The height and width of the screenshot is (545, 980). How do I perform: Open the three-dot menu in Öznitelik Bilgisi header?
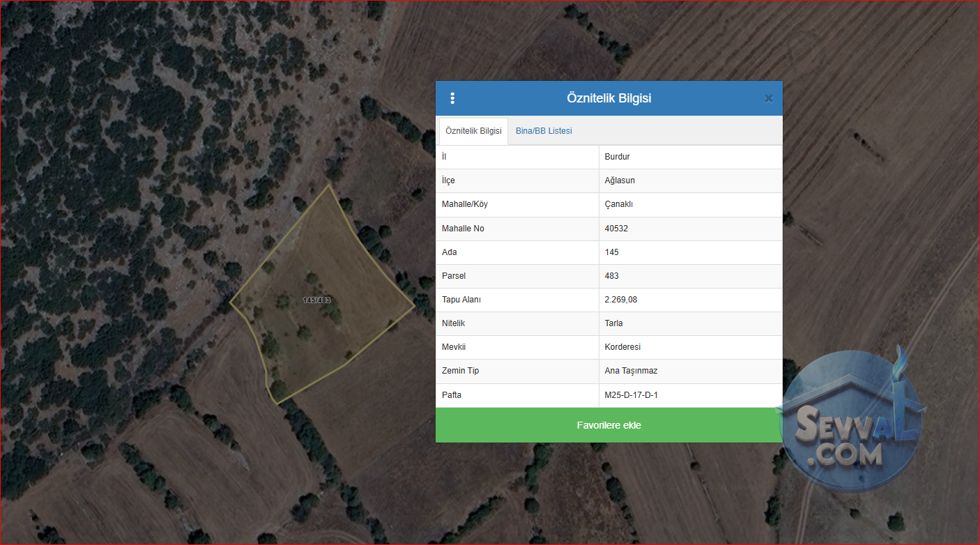point(452,98)
